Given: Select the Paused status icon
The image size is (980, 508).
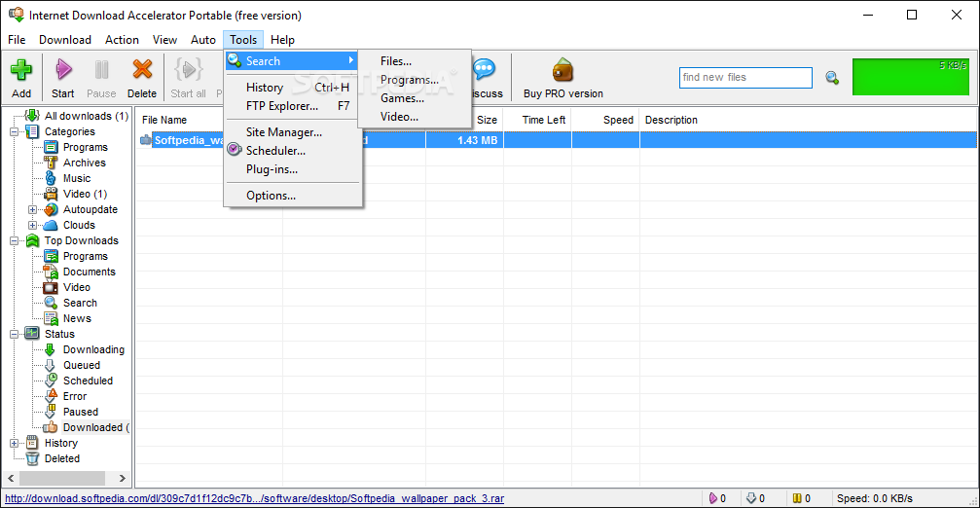Looking at the screenshot, I should point(52,412).
